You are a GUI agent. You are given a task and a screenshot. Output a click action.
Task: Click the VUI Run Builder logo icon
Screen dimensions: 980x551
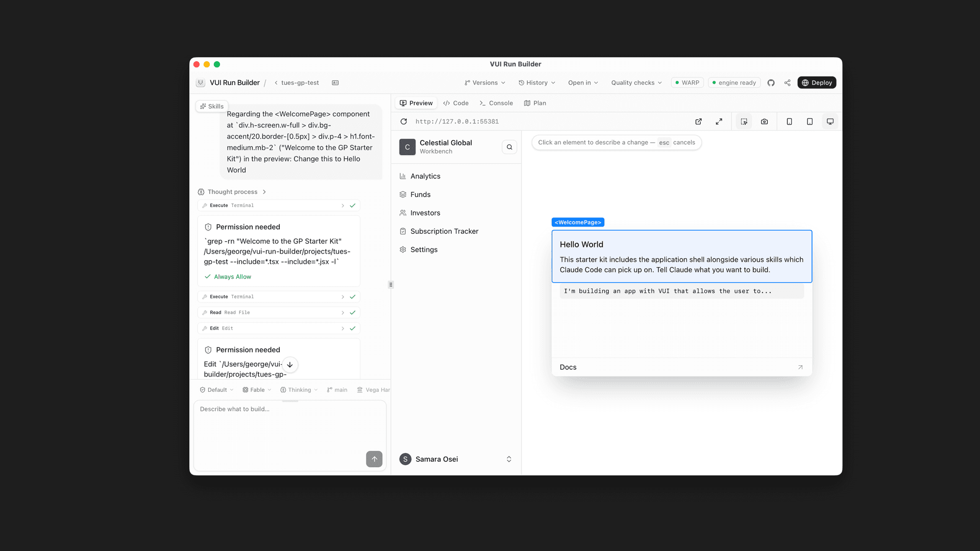pyautogui.click(x=201, y=83)
